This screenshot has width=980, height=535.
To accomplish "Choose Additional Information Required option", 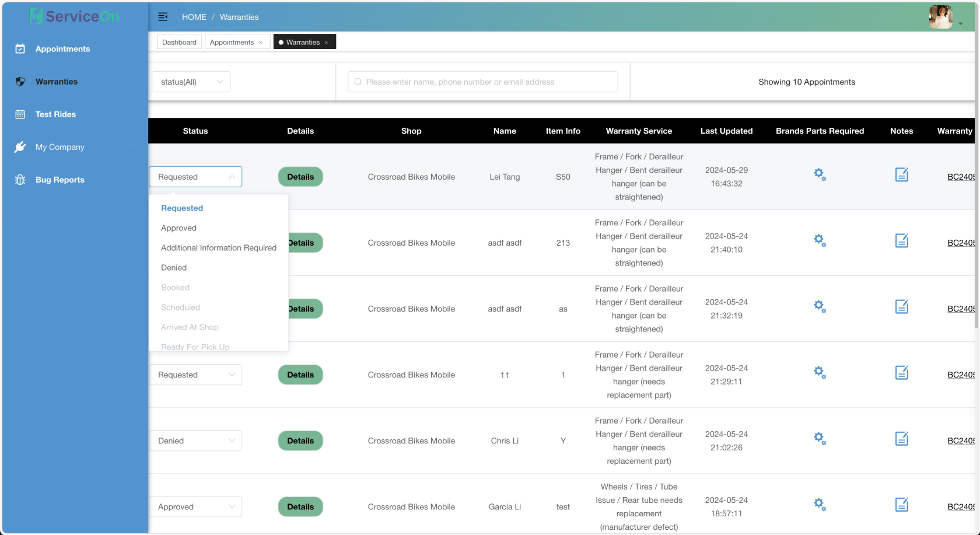I will [219, 248].
